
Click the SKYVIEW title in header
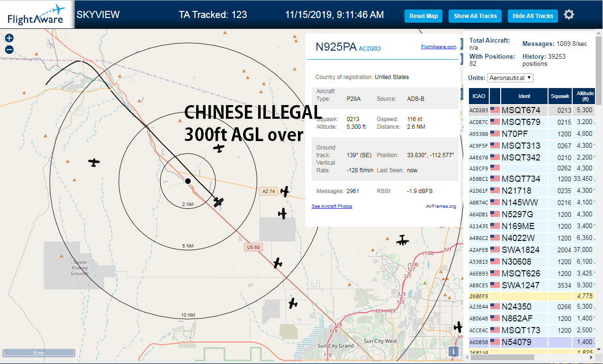pyautogui.click(x=98, y=15)
